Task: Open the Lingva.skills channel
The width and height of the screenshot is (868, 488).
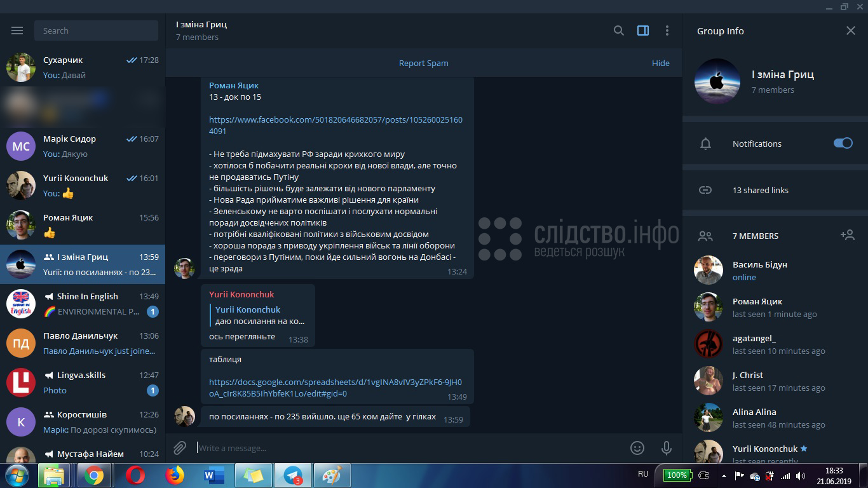Action: point(83,383)
